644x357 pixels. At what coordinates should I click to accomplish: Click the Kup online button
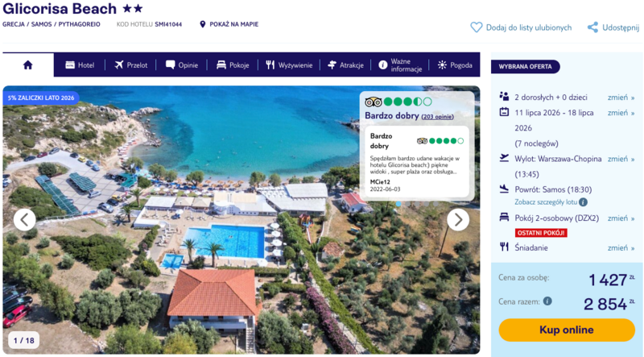coord(567,330)
